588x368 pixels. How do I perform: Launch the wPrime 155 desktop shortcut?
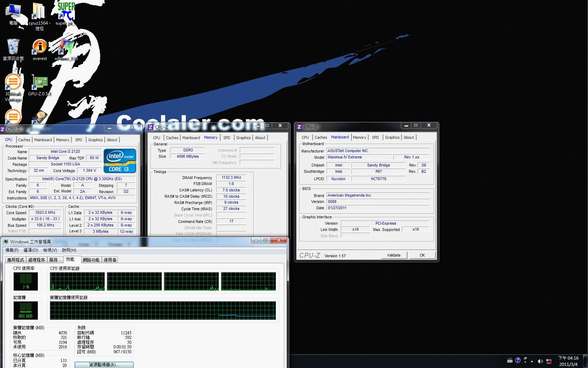click(66, 50)
